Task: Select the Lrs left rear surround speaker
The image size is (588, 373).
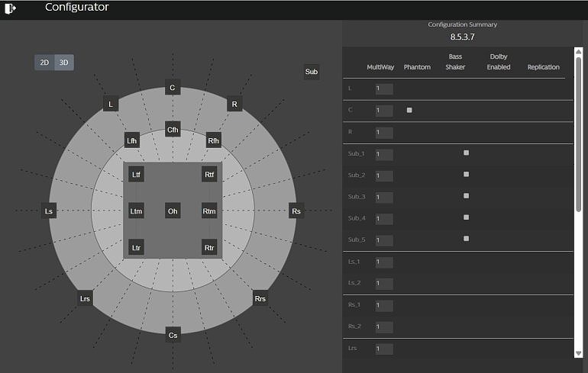Action: coord(85,298)
